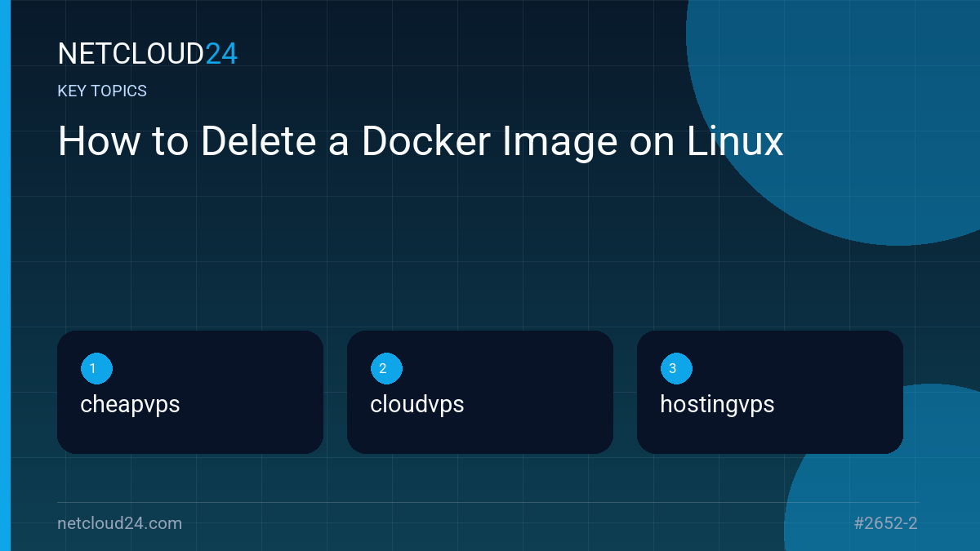Image resolution: width=980 pixels, height=551 pixels.
Task: Open the cloudvps topic card
Action: (480, 392)
